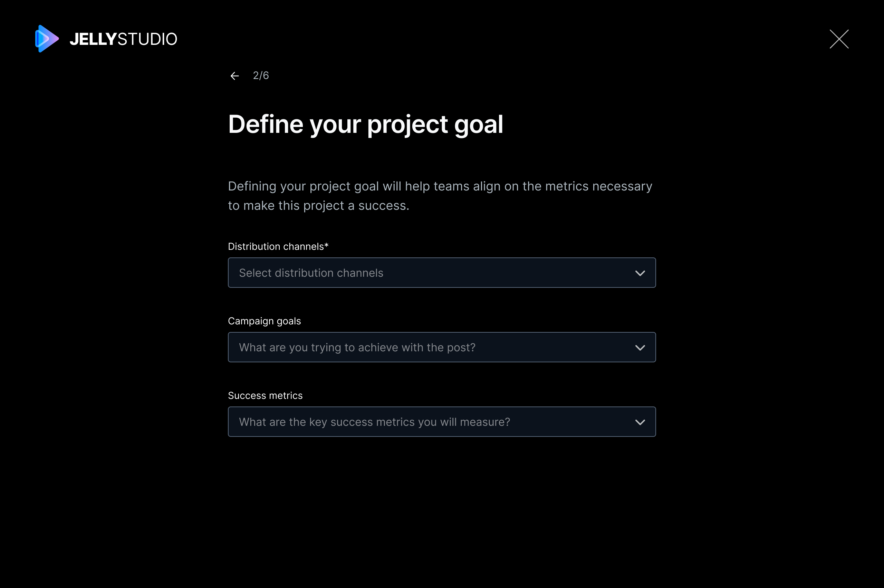Screen dimensions: 884x588
Task: Open the Select distribution channels dropdown
Action: (x=442, y=273)
